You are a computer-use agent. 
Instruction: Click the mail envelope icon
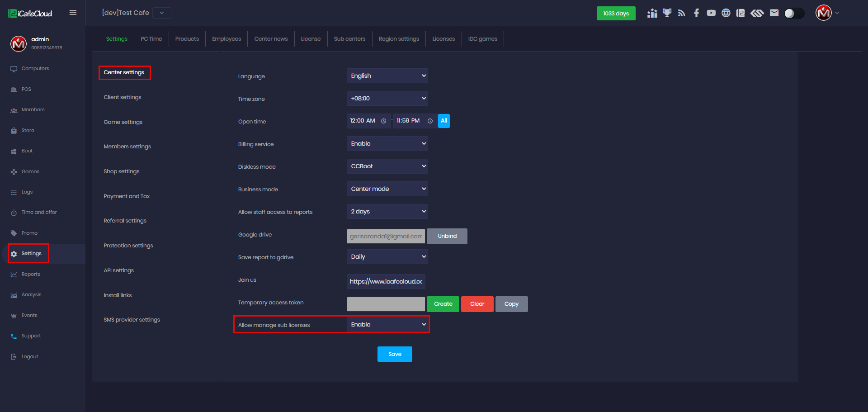[774, 13]
